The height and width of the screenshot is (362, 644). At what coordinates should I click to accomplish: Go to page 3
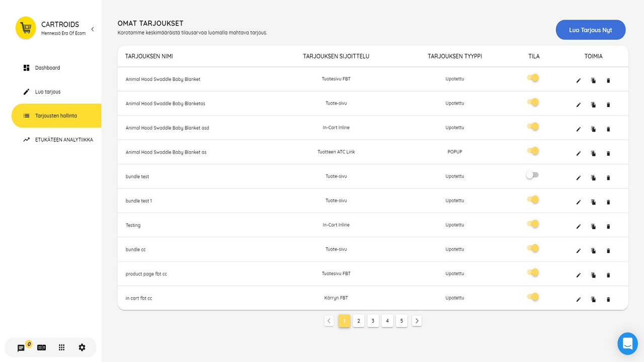pos(373,321)
